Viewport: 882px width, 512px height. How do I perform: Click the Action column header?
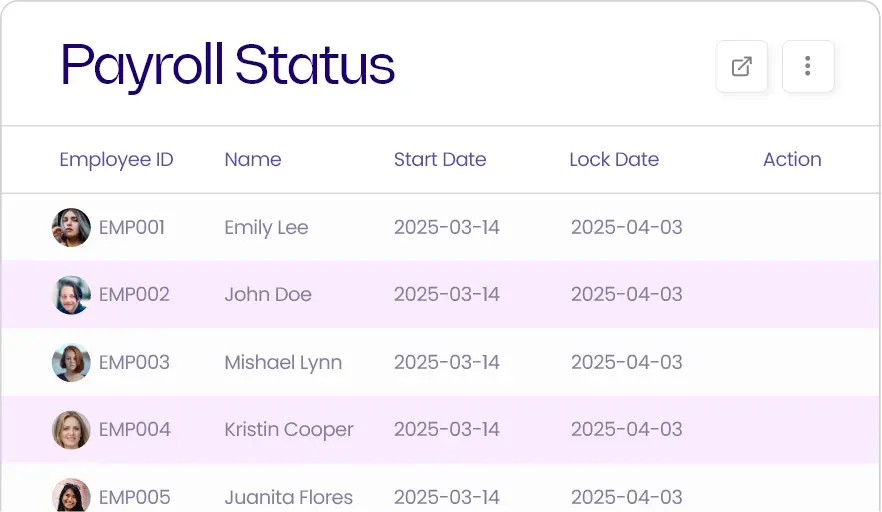click(792, 160)
